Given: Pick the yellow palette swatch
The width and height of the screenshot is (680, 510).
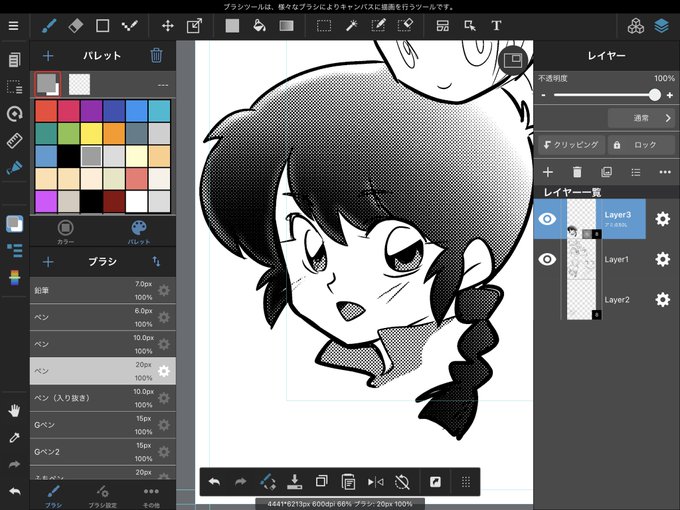Looking at the screenshot, I should click(x=91, y=134).
